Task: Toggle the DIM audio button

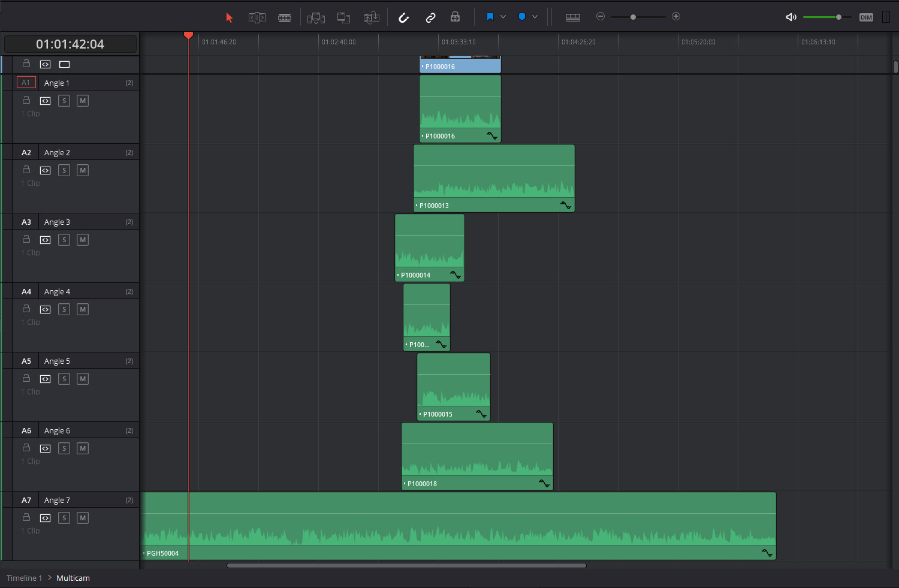Action: [866, 17]
